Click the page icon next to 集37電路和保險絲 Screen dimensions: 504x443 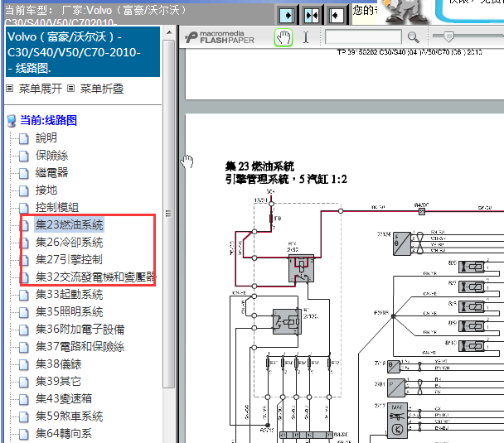coord(23,347)
